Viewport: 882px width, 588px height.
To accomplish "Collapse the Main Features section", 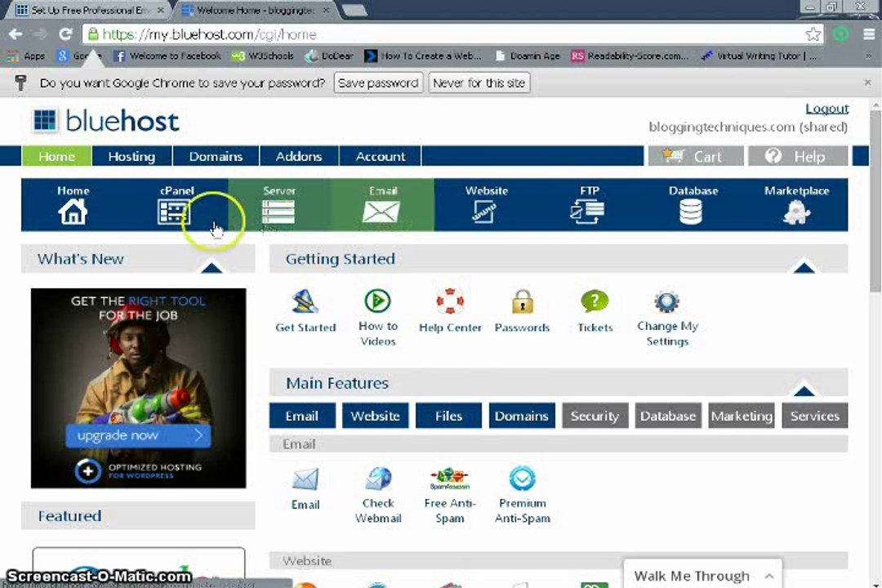I will pyautogui.click(x=804, y=390).
